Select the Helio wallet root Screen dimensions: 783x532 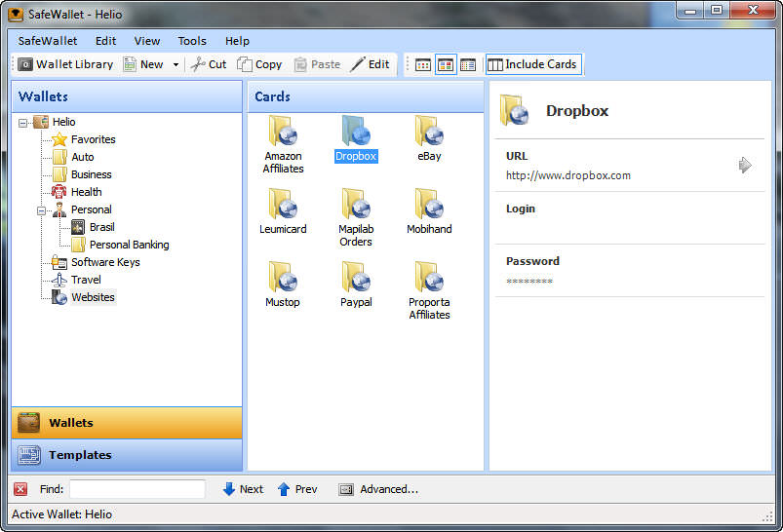55,122
